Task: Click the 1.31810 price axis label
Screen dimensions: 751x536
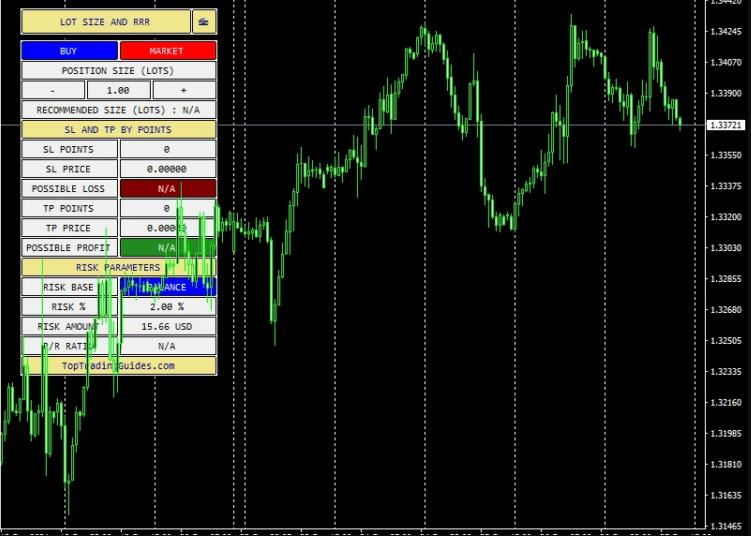Action: 726,464
